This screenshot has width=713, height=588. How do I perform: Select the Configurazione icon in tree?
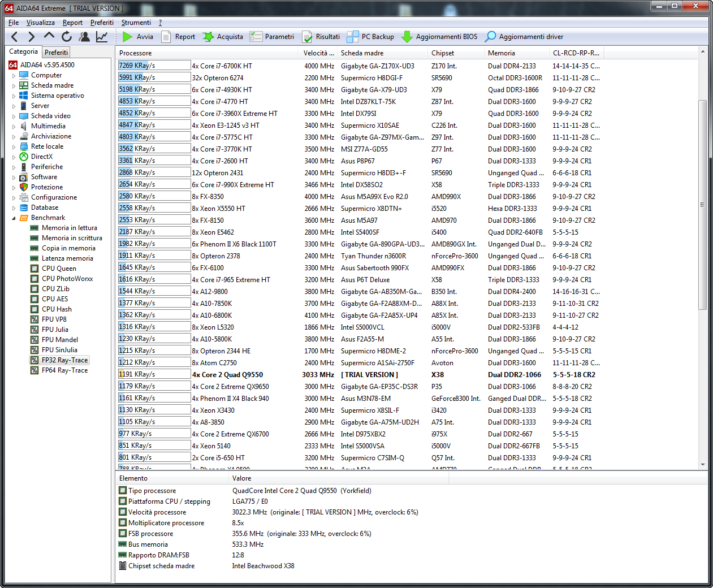coord(24,197)
